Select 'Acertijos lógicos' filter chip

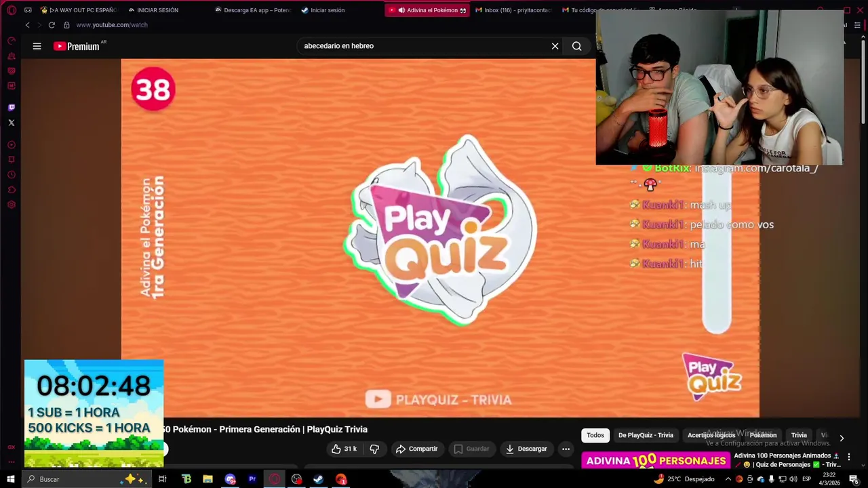(x=711, y=435)
